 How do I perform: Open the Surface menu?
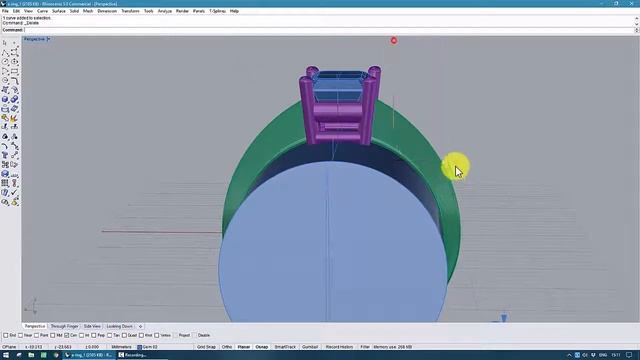click(59, 11)
